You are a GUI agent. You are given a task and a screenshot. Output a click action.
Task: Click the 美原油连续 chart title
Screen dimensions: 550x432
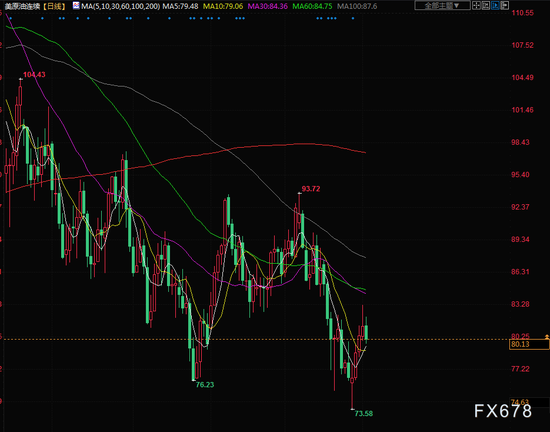coord(22,6)
